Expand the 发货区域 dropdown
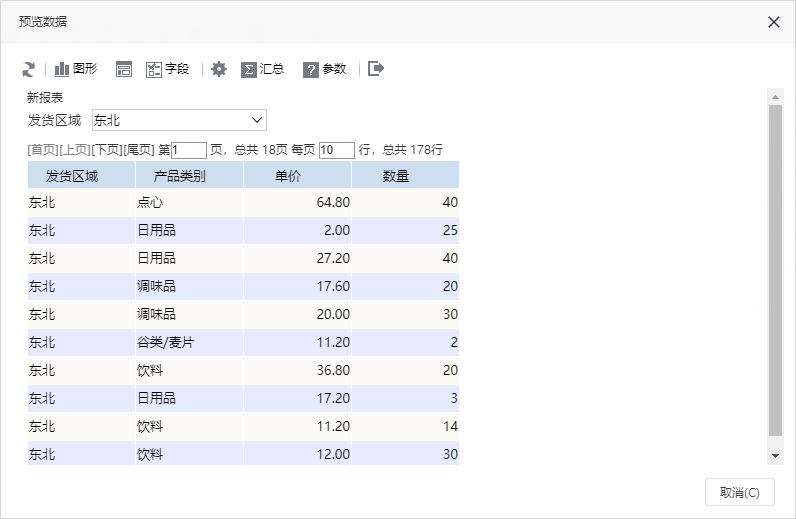 pos(179,120)
